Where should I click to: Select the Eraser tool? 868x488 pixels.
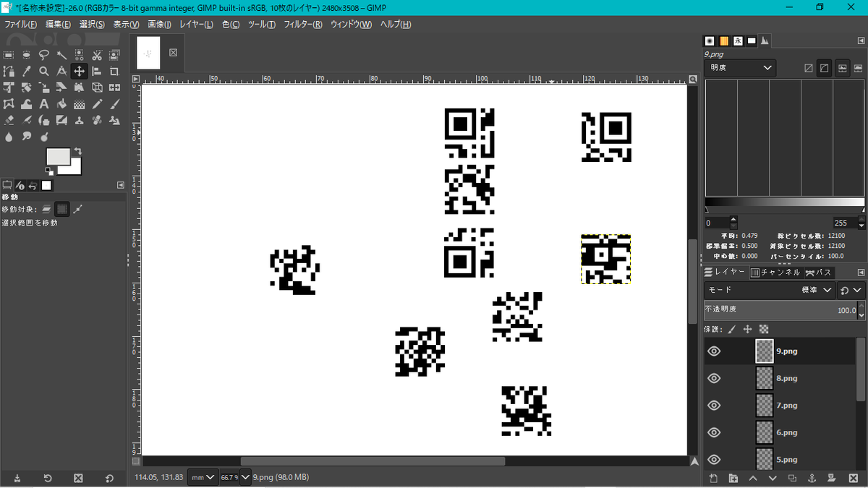click(9, 120)
